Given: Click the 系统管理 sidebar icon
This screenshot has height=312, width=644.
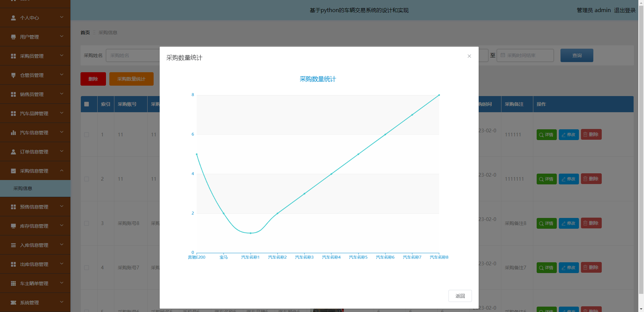Looking at the screenshot, I should (x=13, y=303).
